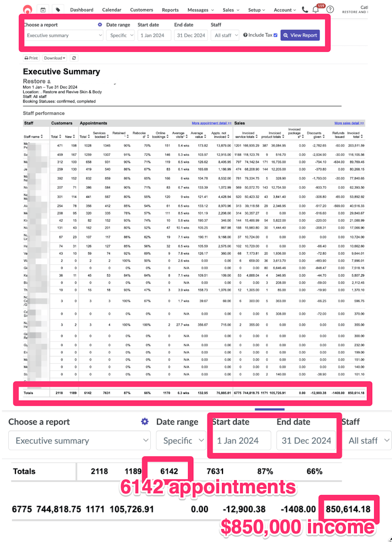Expand the Messages menu
Image resolution: width=392 pixels, height=542 pixels.
coord(201,10)
